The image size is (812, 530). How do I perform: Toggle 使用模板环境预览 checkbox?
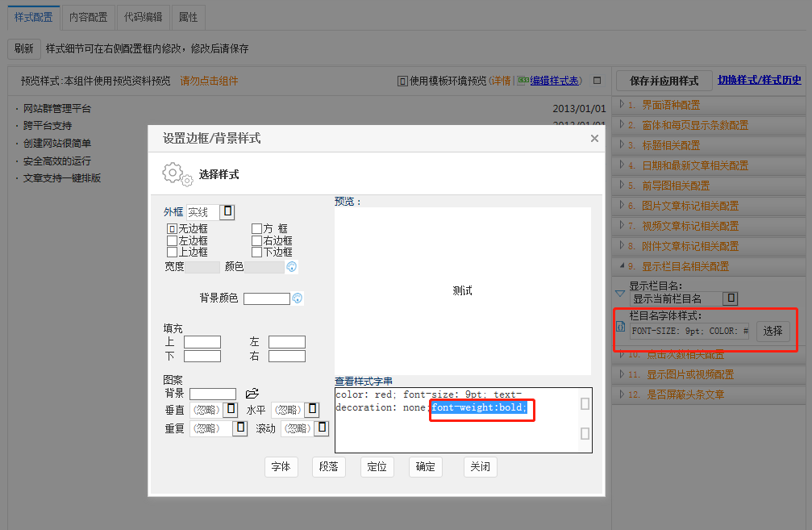pyautogui.click(x=402, y=81)
